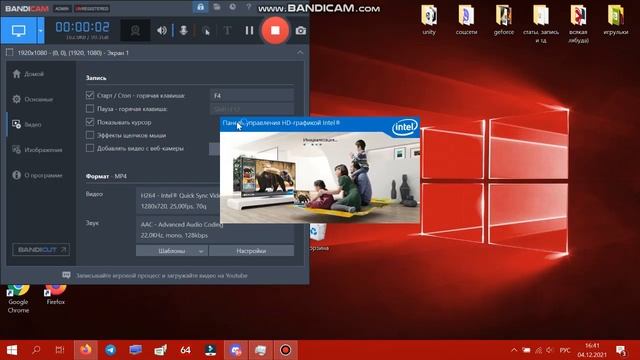The height and width of the screenshot is (360, 640).
Task: Enable mouse click effects checkbox
Action: click(90, 135)
